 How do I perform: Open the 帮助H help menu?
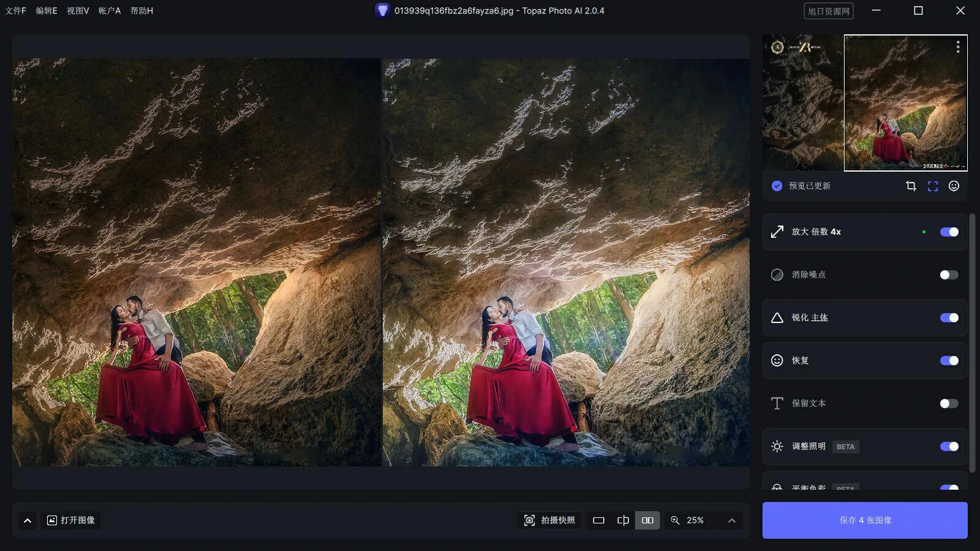[141, 10]
